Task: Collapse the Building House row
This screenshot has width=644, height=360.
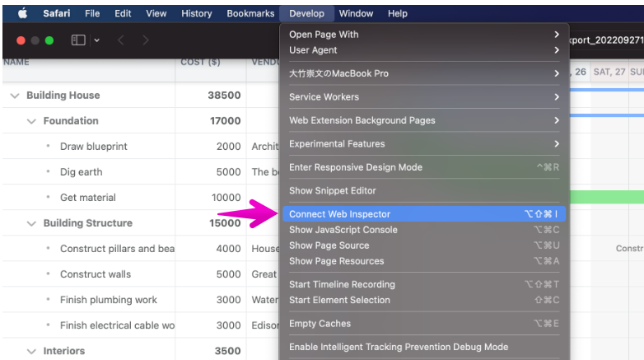Action: 14,96
